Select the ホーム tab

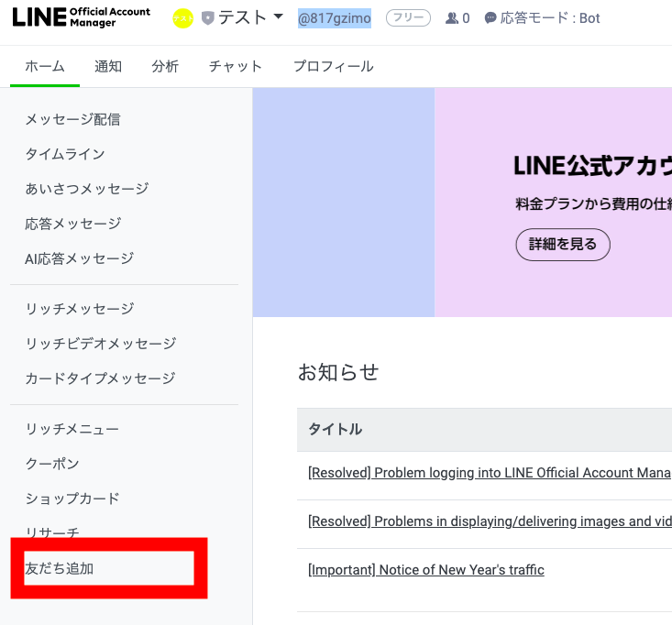(x=45, y=66)
